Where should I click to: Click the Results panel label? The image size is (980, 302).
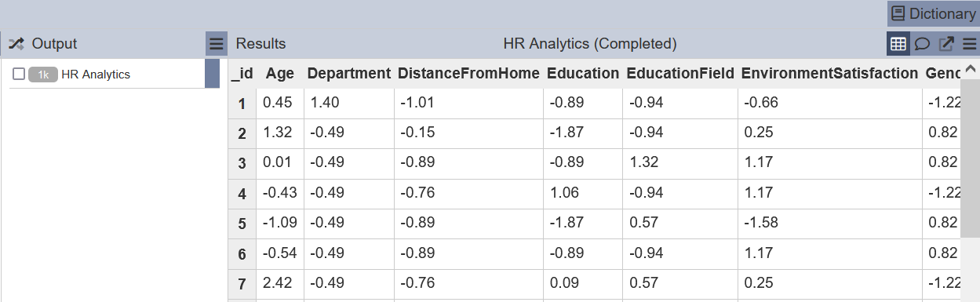point(260,44)
